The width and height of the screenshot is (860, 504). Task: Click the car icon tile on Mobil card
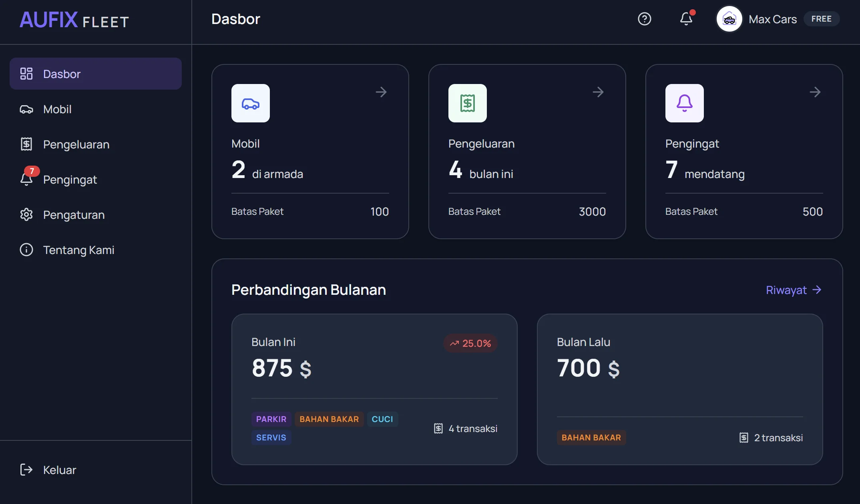pos(251,103)
